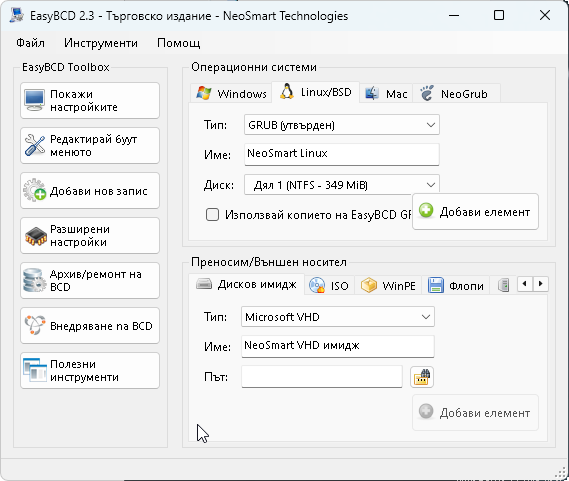Show more tabs with right arrow

pyautogui.click(x=541, y=284)
